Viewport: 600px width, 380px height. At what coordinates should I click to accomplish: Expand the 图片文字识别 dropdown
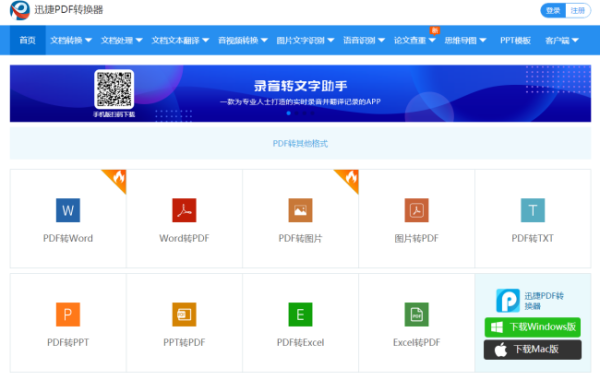(305, 40)
